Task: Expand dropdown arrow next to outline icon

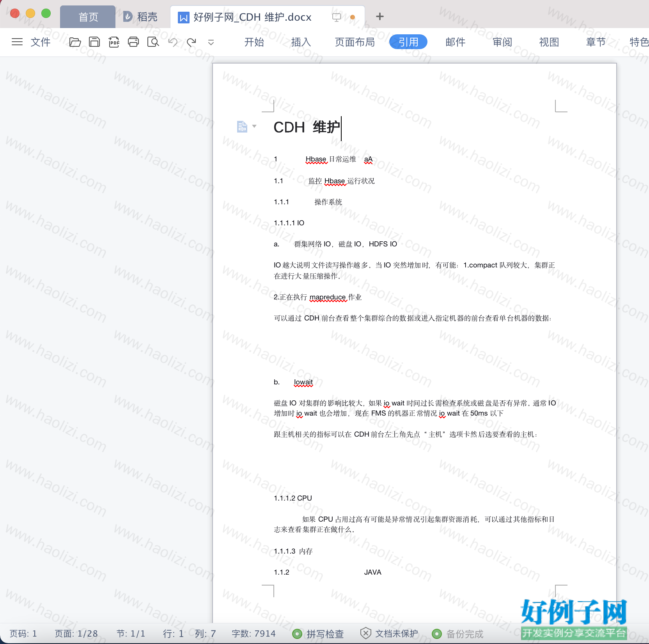Action: click(254, 126)
